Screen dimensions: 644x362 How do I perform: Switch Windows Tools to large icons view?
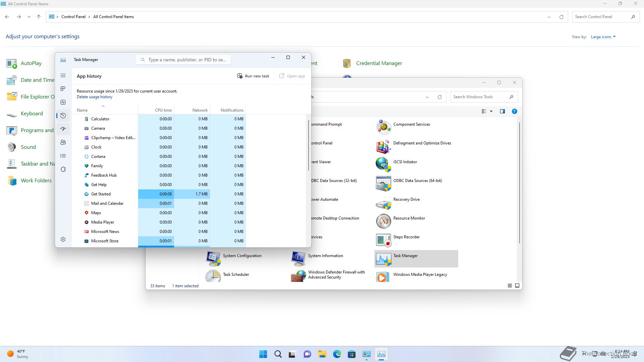(x=517, y=286)
